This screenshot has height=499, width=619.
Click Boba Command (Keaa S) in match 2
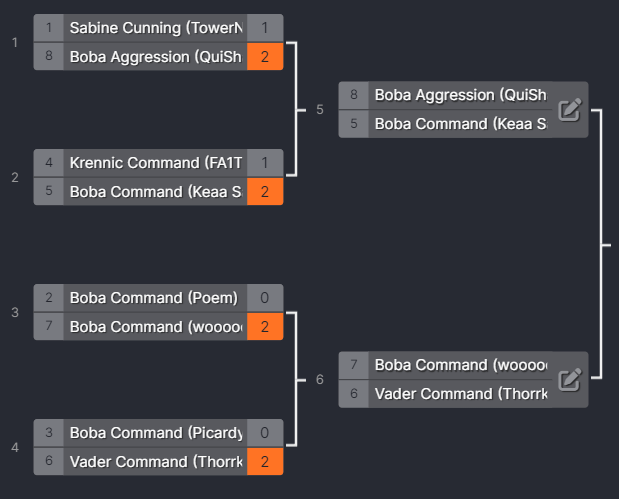[x=155, y=192]
